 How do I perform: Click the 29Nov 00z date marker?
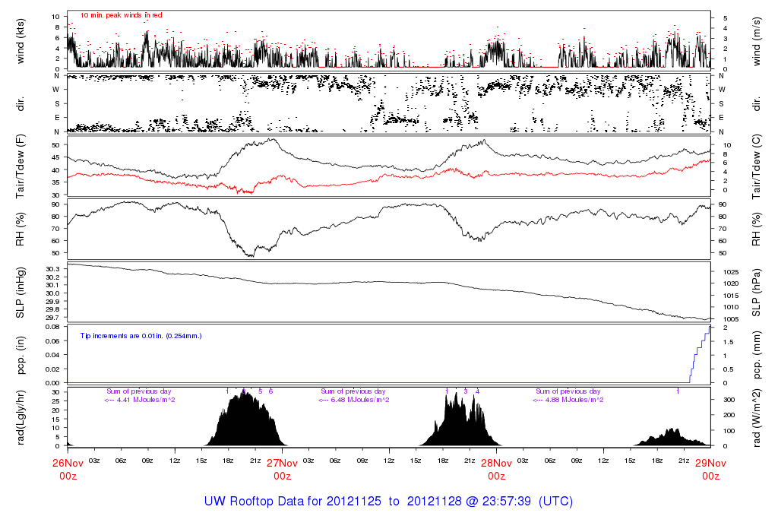click(x=710, y=468)
